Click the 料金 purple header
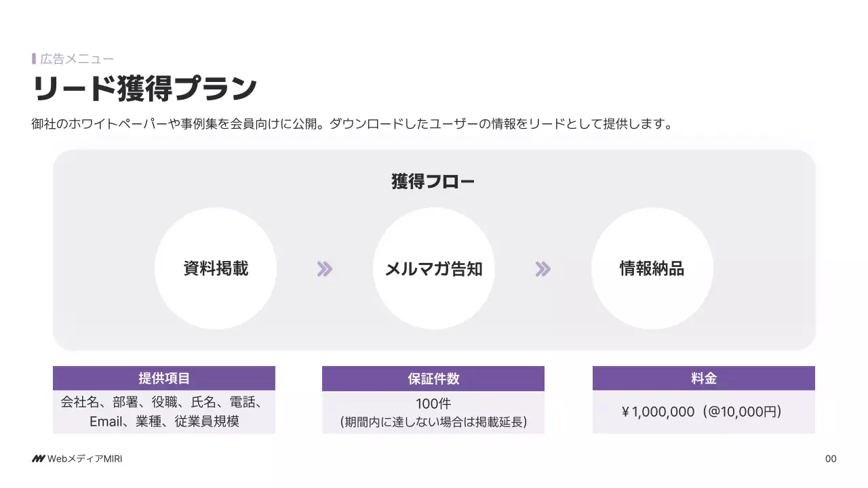Screen dimensions: 868x488 (x=704, y=378)
